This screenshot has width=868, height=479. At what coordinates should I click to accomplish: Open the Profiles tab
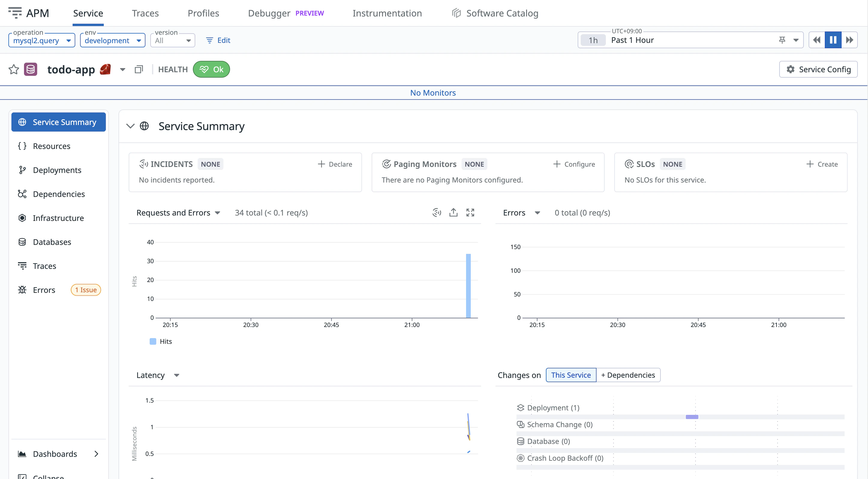pos(204,13)
